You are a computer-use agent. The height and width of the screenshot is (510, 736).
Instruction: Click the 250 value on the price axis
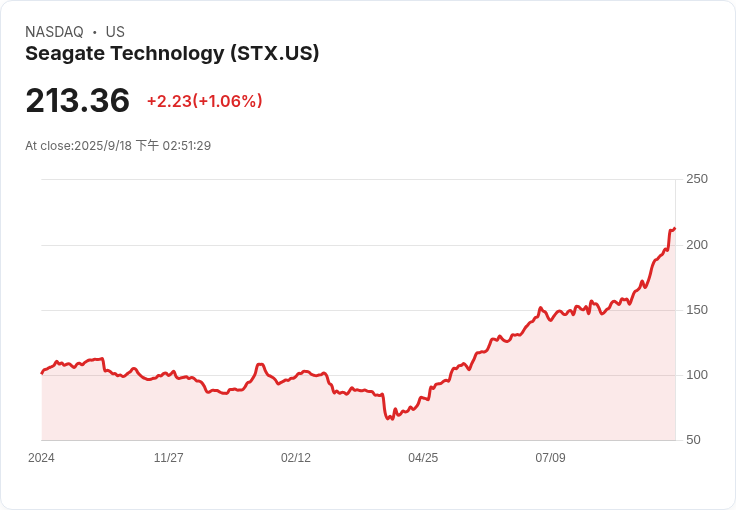[697, 179]
